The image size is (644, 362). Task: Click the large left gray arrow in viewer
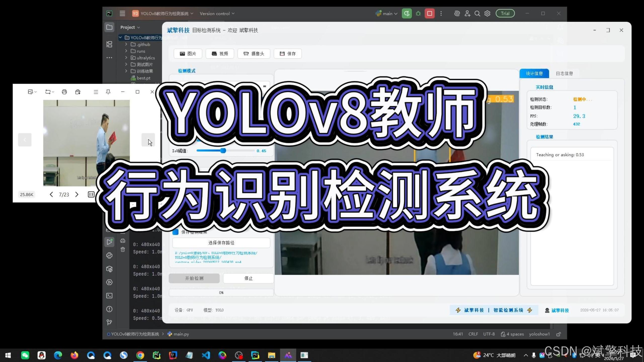click(25, 140)
